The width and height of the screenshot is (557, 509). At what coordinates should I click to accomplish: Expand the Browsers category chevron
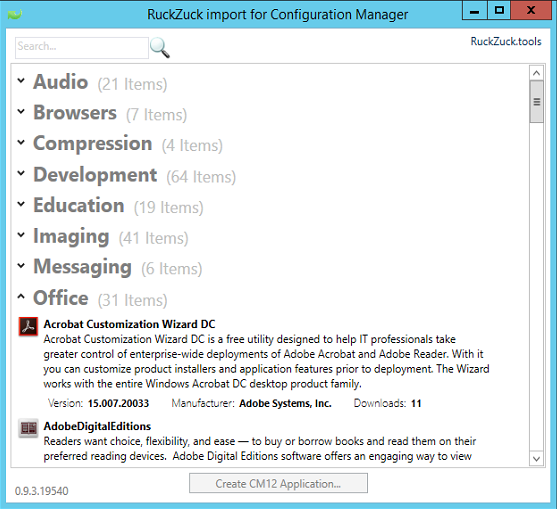[x=21, y=111]
